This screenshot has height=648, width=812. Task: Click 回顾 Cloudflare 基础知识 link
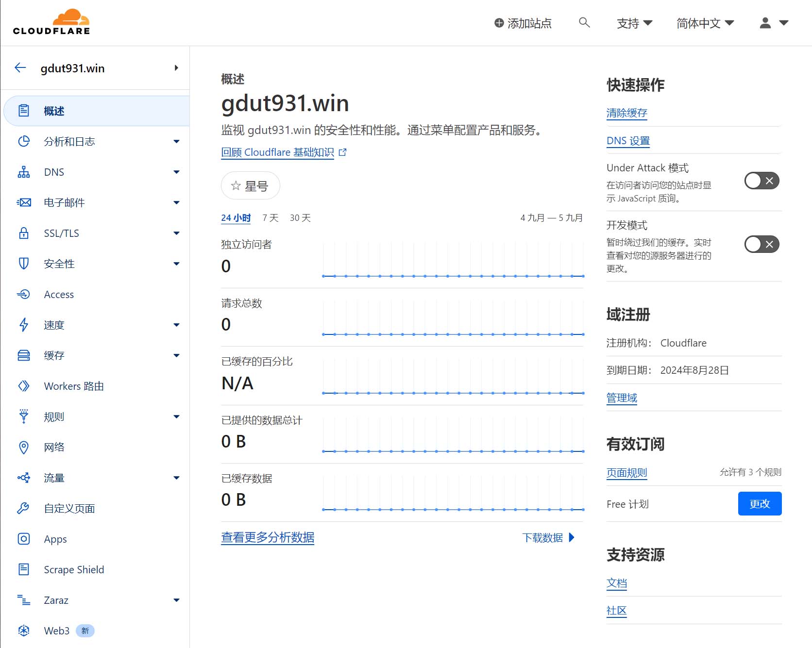[x=278, y=152]
